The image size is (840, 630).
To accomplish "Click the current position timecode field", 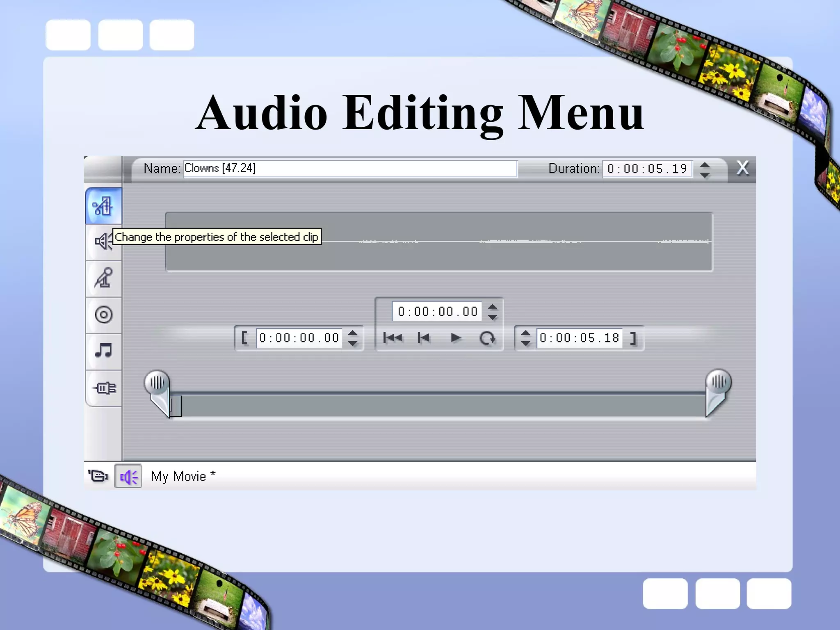I will point(437,312).
